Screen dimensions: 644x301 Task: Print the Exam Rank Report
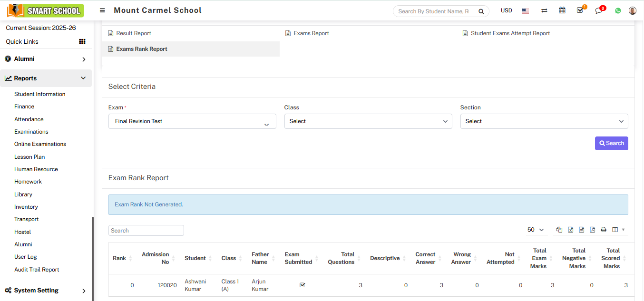pos(603,230)
